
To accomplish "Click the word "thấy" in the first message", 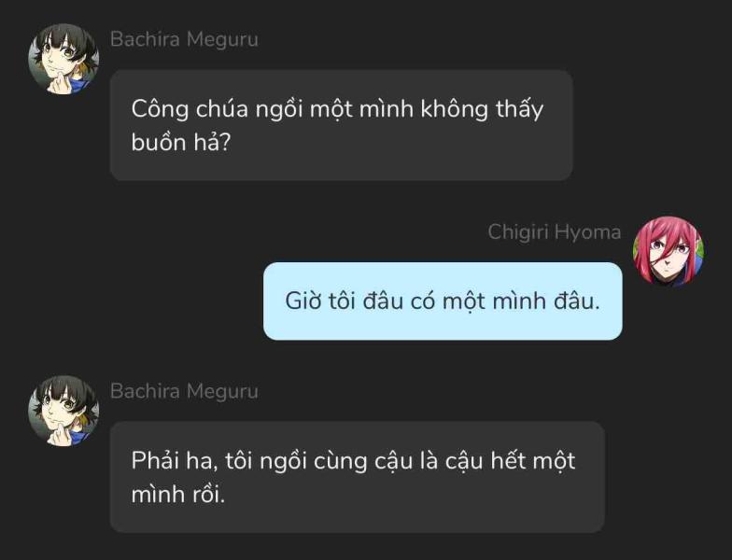I will pos(519,110).
